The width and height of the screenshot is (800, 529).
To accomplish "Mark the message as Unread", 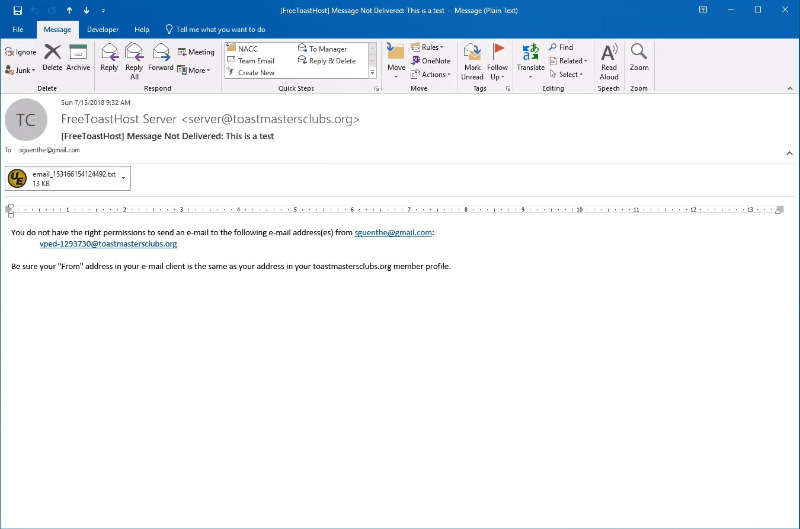I will pyautogui.click(x=472, y=61).
